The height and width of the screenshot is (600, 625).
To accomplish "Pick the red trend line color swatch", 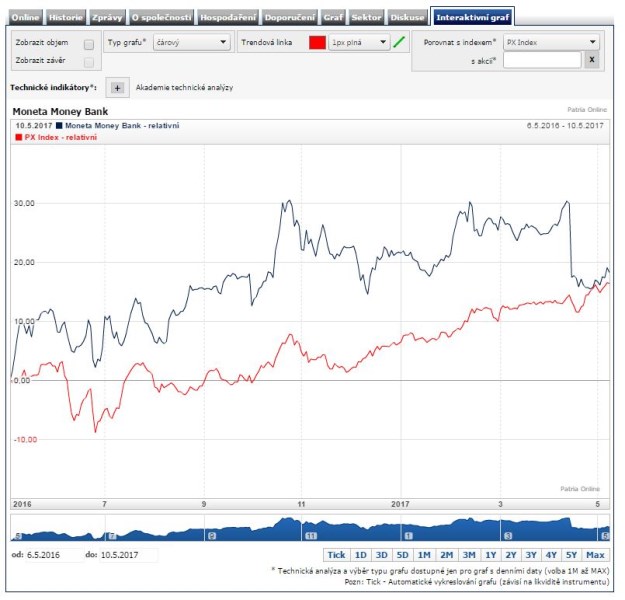I will (317, 43).
